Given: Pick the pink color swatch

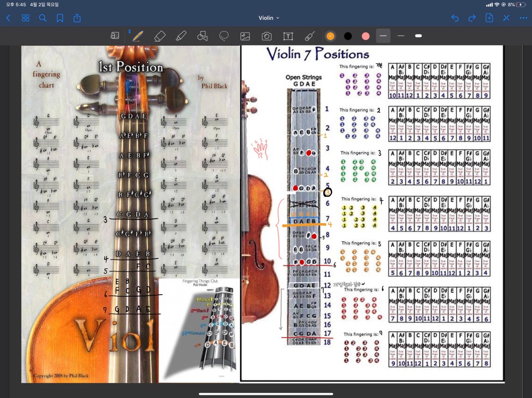Looking at the screenshot, I should tap(365, 36).
